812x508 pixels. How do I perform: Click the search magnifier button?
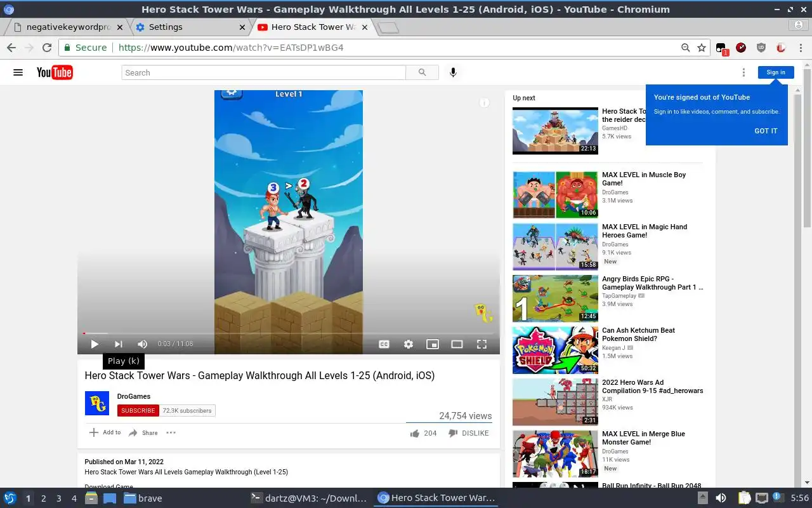pos(422,72)
